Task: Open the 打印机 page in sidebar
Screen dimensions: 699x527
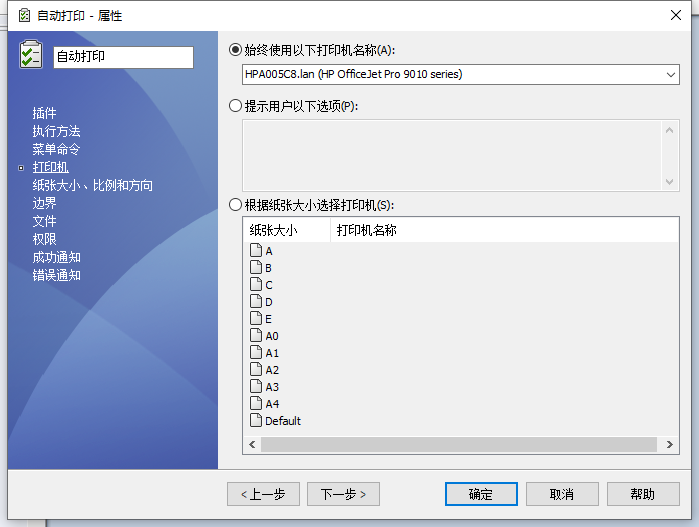Action: click(50, 167)
